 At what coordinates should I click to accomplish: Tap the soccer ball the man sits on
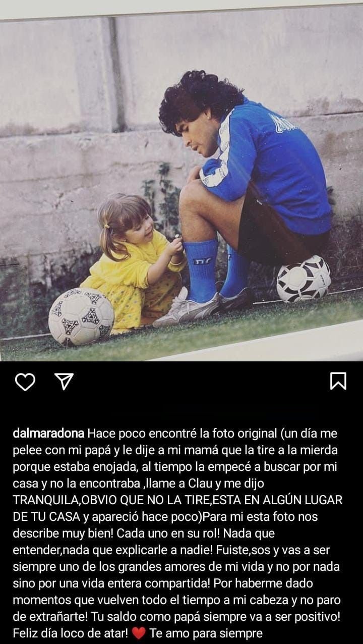304,278
